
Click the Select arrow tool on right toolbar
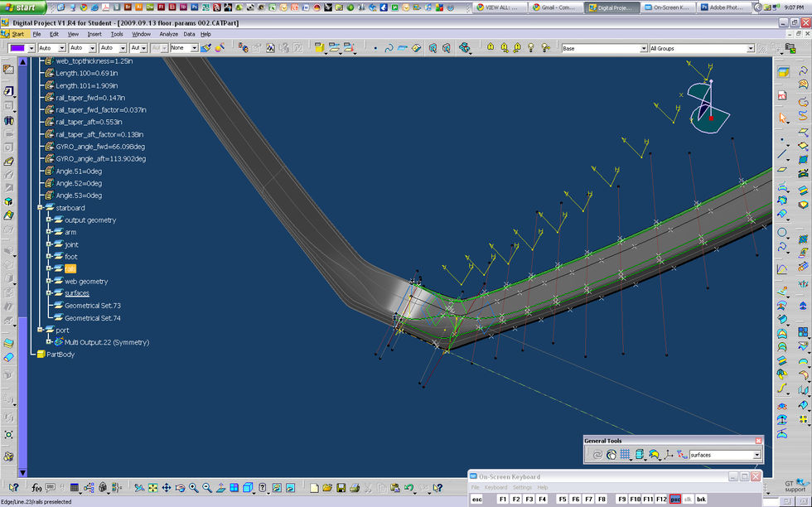click(782, 118)
